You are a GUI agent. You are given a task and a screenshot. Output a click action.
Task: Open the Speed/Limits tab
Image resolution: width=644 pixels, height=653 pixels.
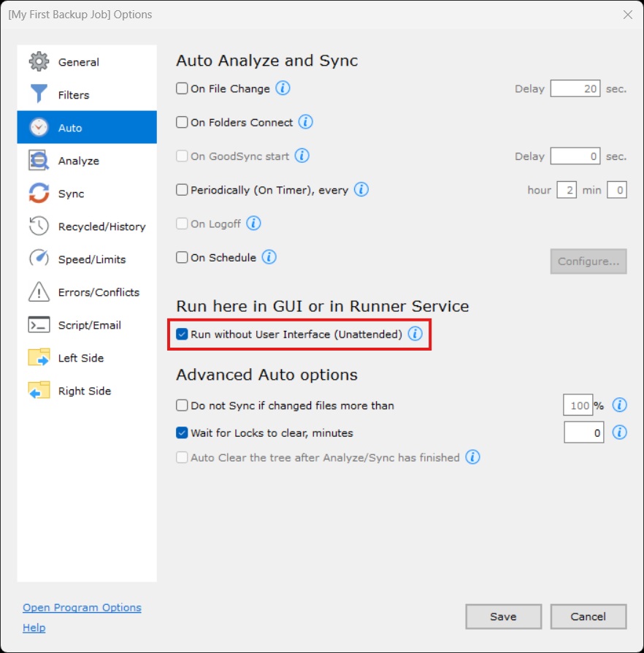87,259
